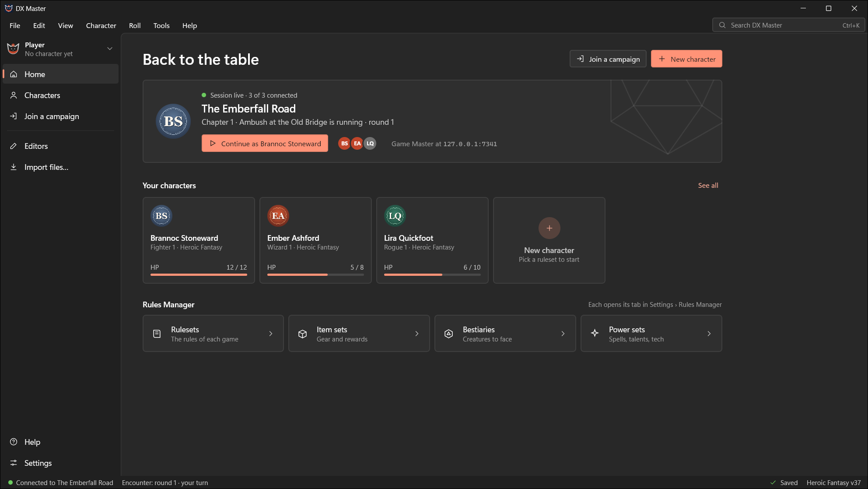Open the Edit menu
Image resolution: width=868 pixels, height=489 pixels.
(39, 25)
